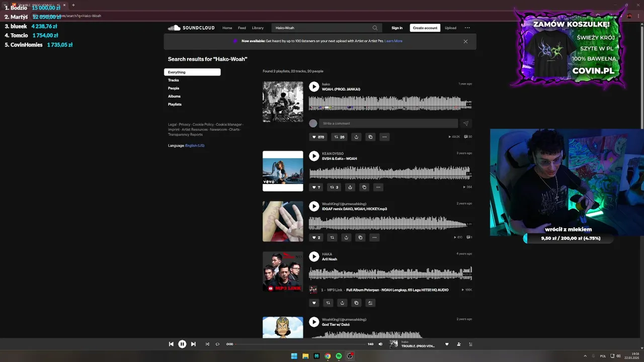This screenshot has width=644, height=362.
Task: Toggle shuffle in the player bar
Action: [x=207, y=344]
